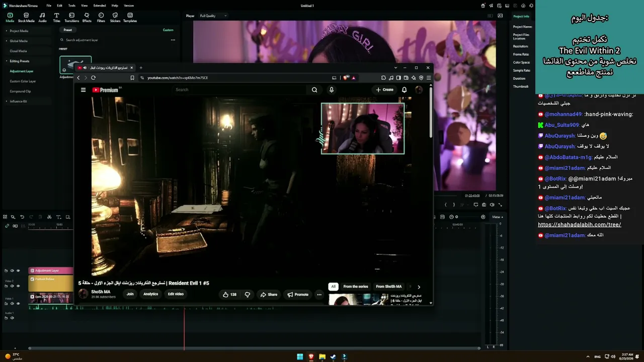The image size is (644, 362).
Task: Hide the Adjustment Layer track with eye icon
Action: tap(18, 271)
